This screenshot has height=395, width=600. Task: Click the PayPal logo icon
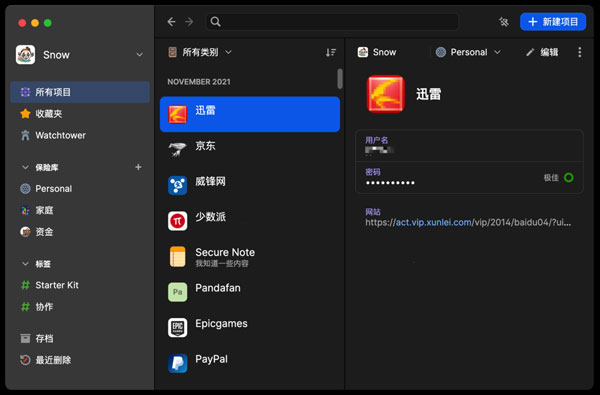178,363
